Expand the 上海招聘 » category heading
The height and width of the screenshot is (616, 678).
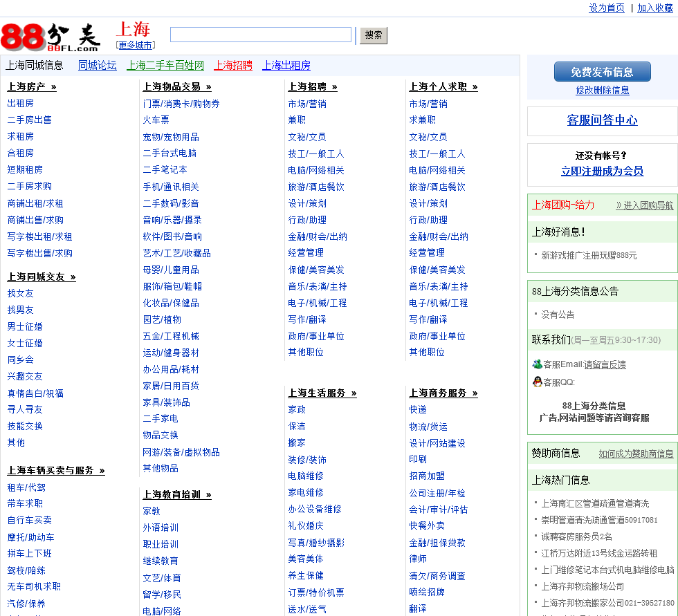[x=313, y=86]
